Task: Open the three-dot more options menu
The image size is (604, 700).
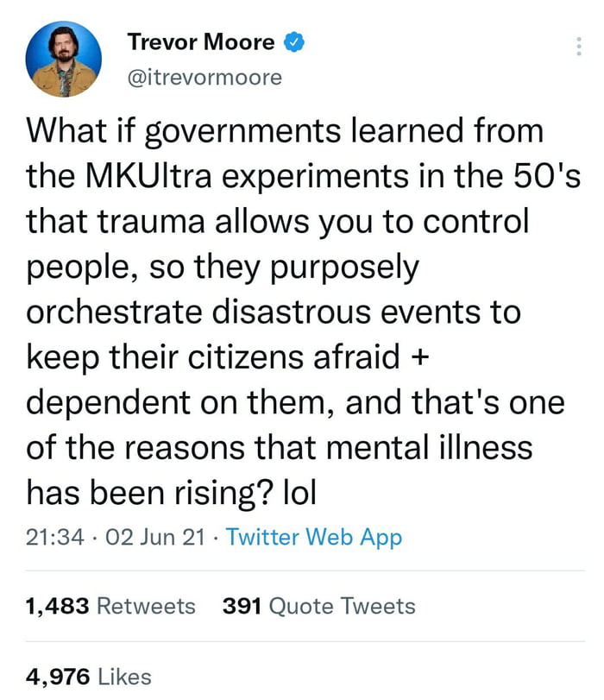Action: [579, 47]
